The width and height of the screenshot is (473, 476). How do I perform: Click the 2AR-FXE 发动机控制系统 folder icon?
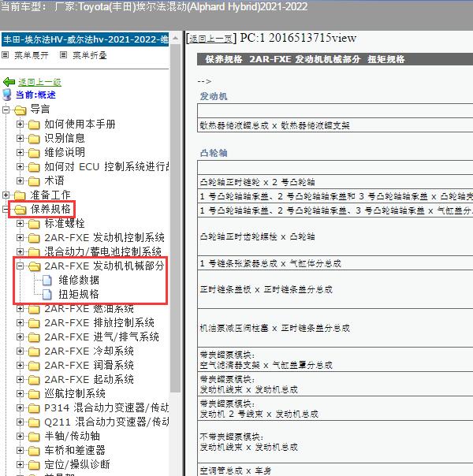pos(34,238)
